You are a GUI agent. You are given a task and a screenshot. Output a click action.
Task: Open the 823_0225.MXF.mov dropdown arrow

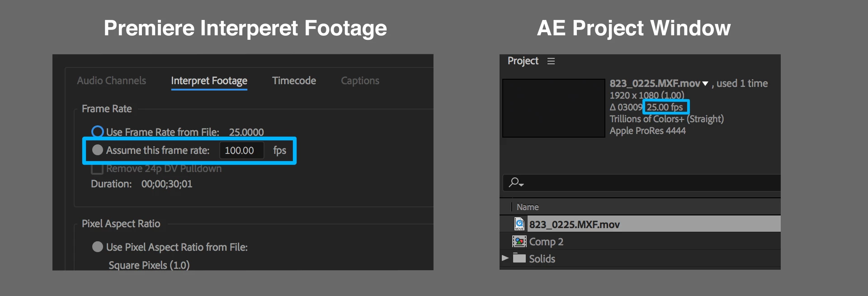tap(705, 84)
